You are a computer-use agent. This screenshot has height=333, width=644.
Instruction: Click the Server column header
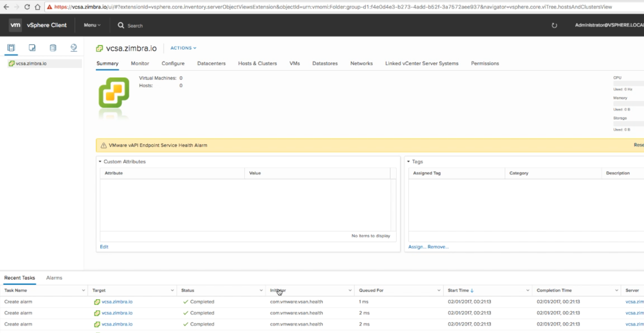click(632, 291)
